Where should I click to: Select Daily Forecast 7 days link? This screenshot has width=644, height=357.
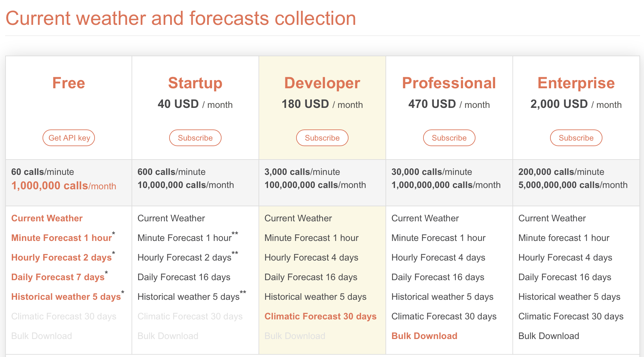coord(58,277)
